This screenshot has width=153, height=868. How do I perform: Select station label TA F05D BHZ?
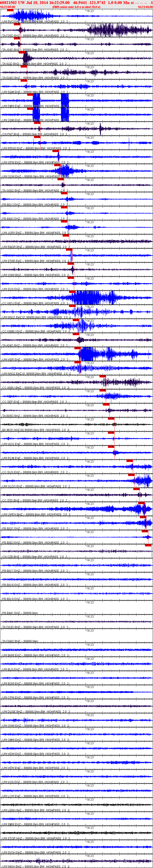11,36
